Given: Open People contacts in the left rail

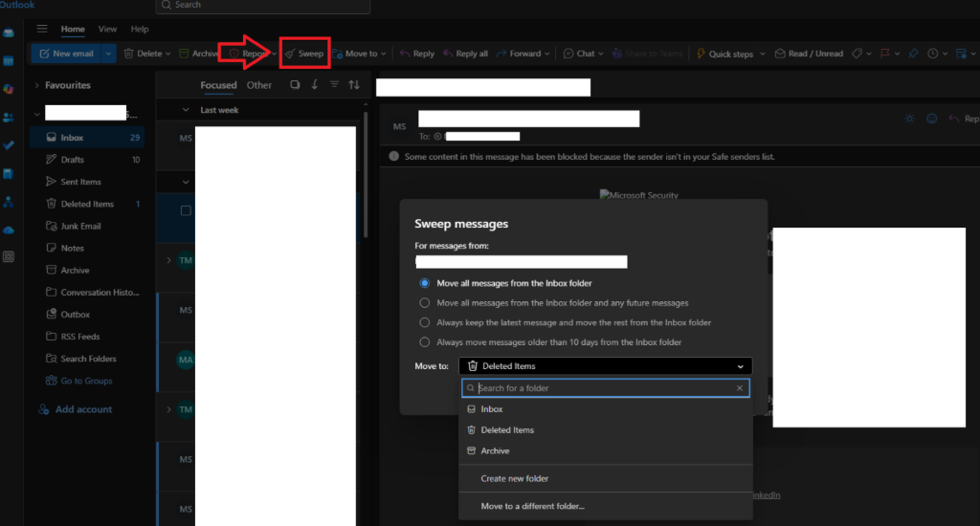Looking at the screenshot, I should 9,118.
